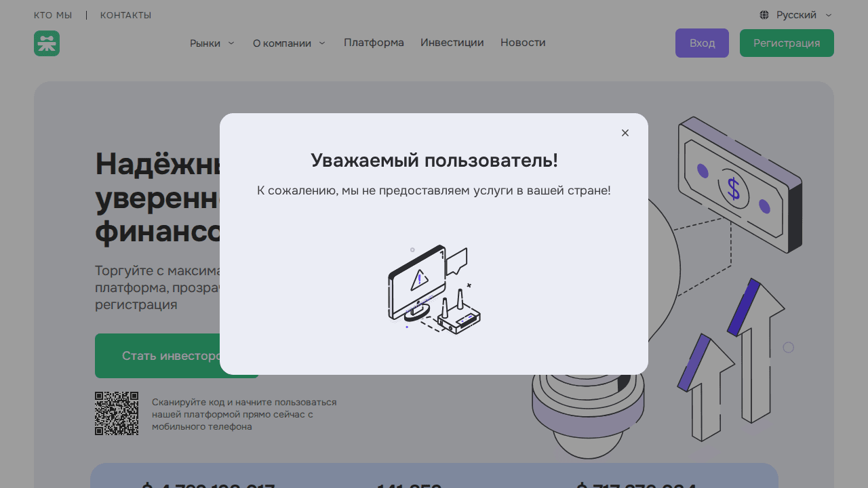868x488 pixels.
Task: Open the КОНТАКТЫ link
Action: (125, 15)
